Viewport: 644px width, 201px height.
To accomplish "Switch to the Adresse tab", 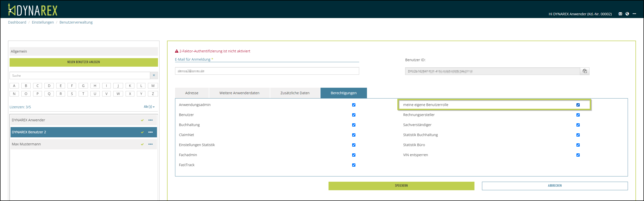I will [x=192, y=93].
